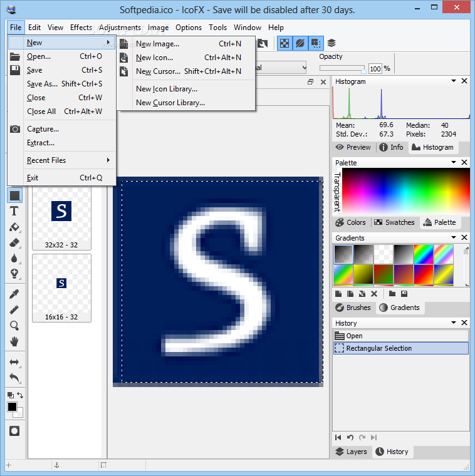Viewport: 475px width, 476px height.
Task: Switch to the Layers tab
Action: [x=351, y=452]
